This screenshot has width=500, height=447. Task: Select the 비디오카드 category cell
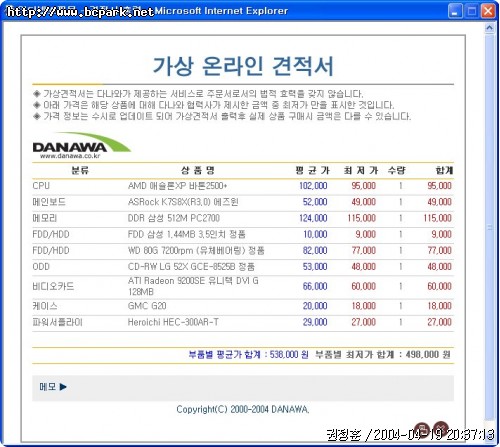[x=53, y=286]
